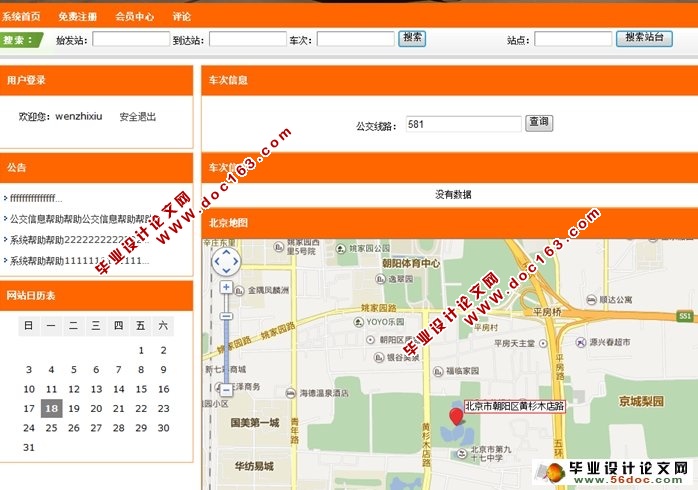Screen dimensions: 698x490
Task: Open announcement 系统帮助帮助1111111
Action: 79,261
